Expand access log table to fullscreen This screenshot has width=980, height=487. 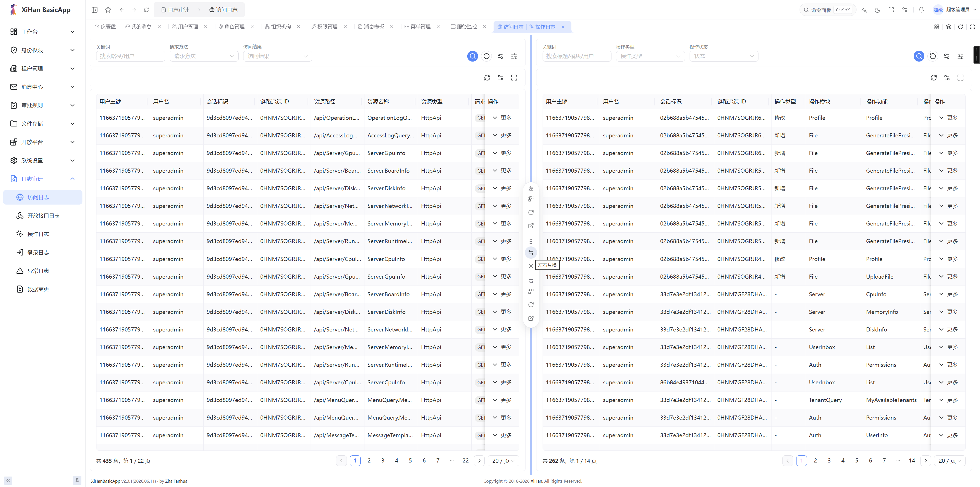click(x=514, y=78)
